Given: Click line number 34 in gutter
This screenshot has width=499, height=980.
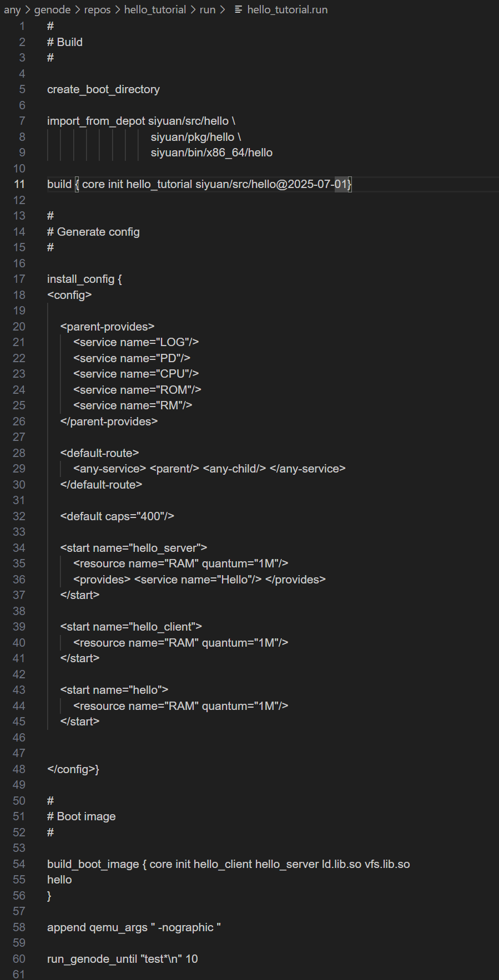Looking at the screenshot, I should pyautogui.click(x=19, y=548).
